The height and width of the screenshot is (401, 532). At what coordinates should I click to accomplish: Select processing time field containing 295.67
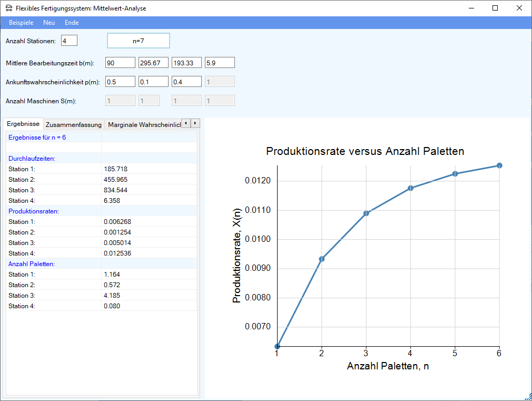coord(153,63)
